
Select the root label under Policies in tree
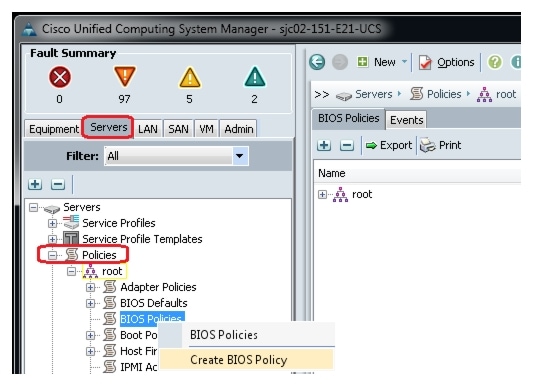[x=112, y=271]
